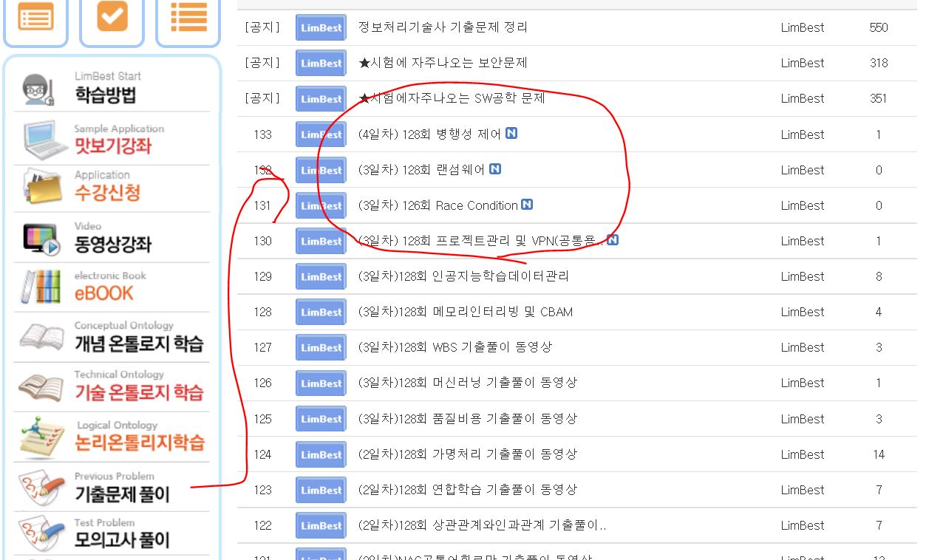
Task: Open post (4일차) 128회 병행성 제어
Action: tap(429, 134)
